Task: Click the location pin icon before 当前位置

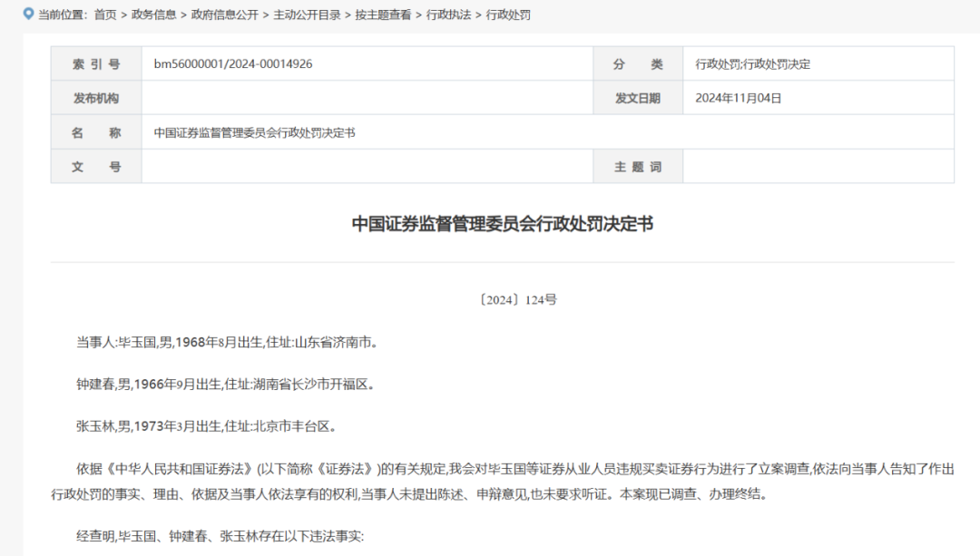Action: click(28, 14)
